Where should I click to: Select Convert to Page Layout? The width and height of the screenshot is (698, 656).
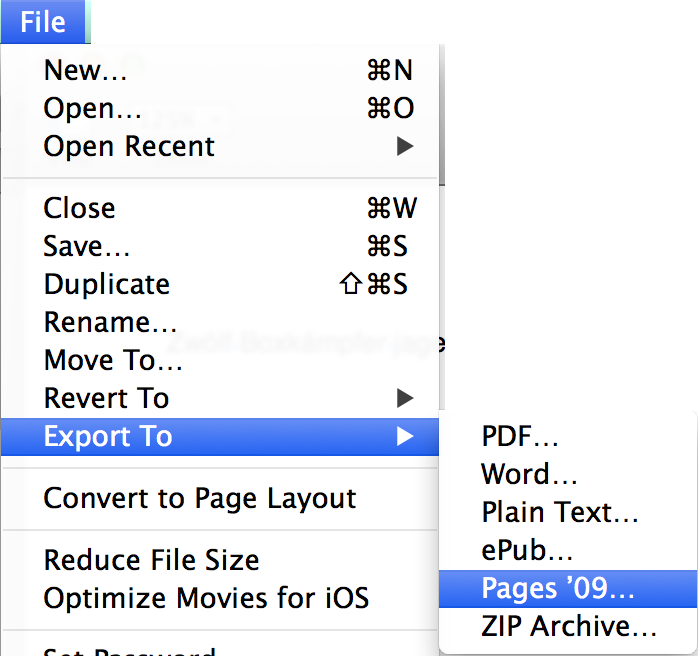200,498
